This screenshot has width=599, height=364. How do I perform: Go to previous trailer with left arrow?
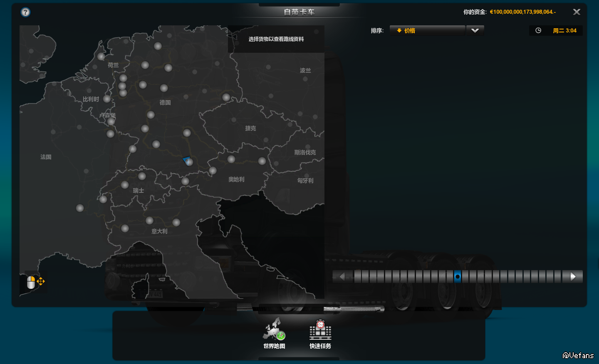pyautogui.click(x=342, y=276)
